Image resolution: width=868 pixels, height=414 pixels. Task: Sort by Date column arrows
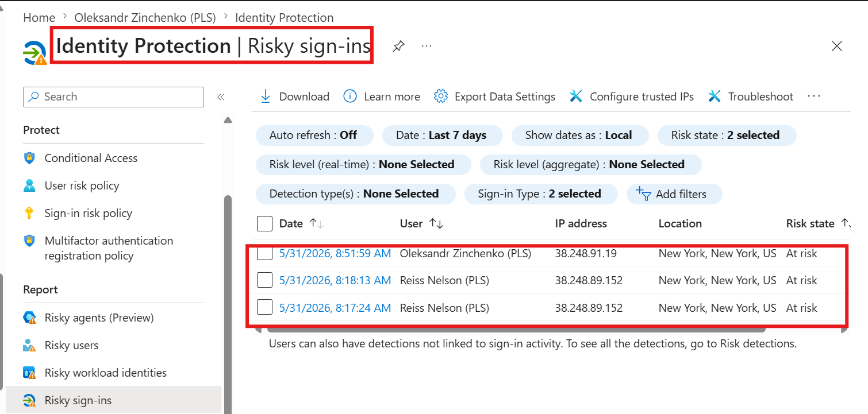[316, 223]
